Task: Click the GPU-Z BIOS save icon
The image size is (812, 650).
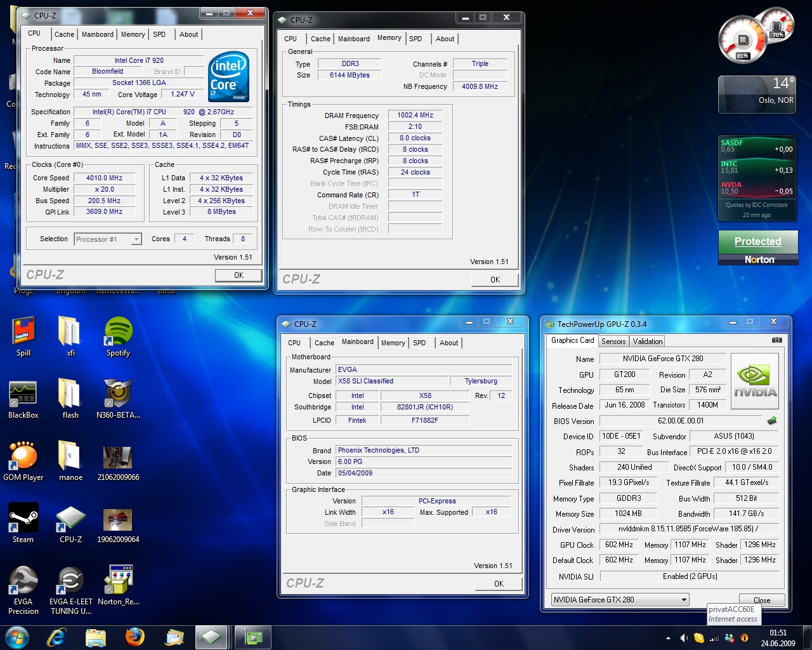Action: tap(772, 420)
